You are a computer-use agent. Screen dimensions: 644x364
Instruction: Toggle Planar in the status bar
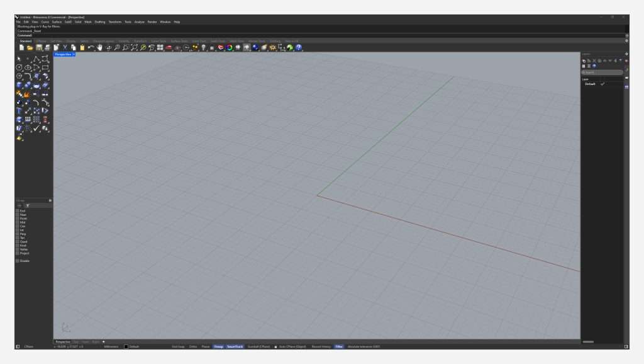point(206,347)
